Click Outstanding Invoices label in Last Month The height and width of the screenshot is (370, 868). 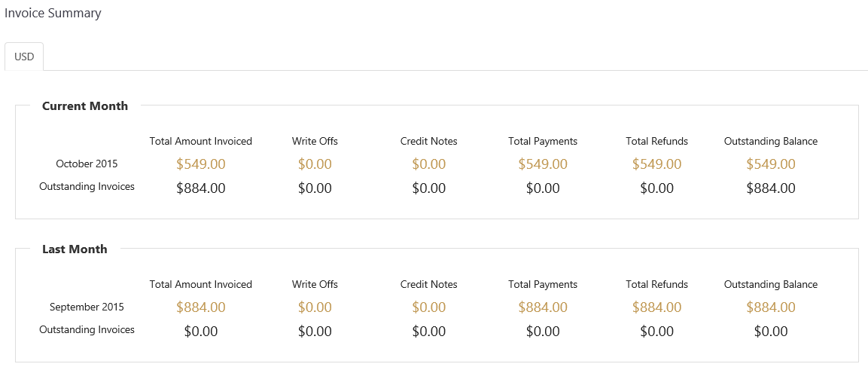click(87, 329)
